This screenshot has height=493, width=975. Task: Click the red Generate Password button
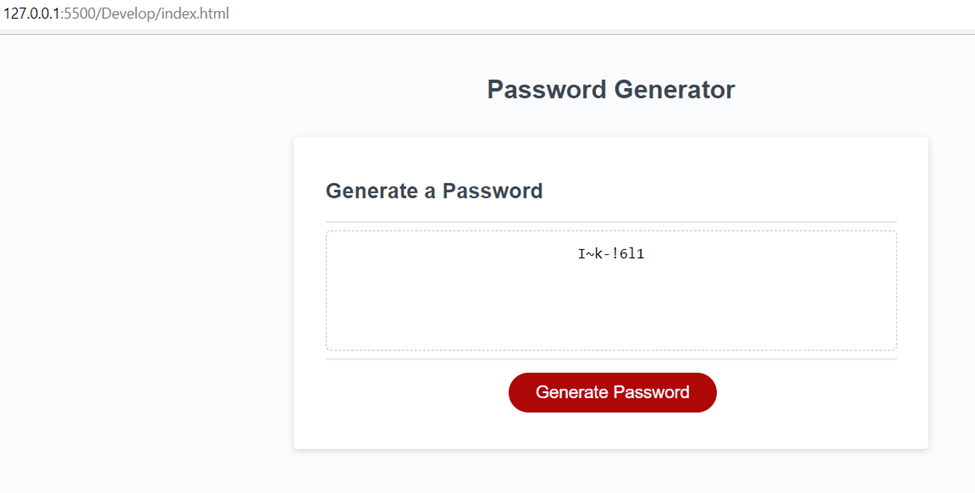[x=612, y=392]
